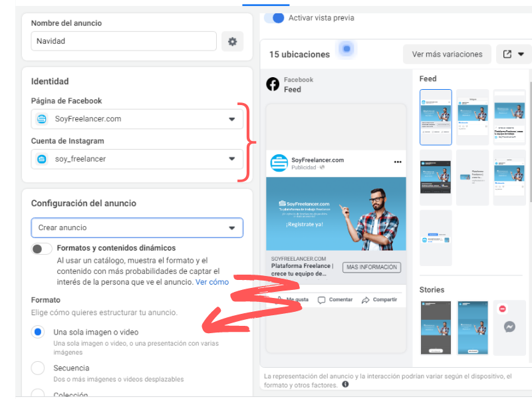This screenshot has height=399, width=532.
Task: Select Una sola imagen o video format
Action: pyautogui.click(x=38, y=331)
